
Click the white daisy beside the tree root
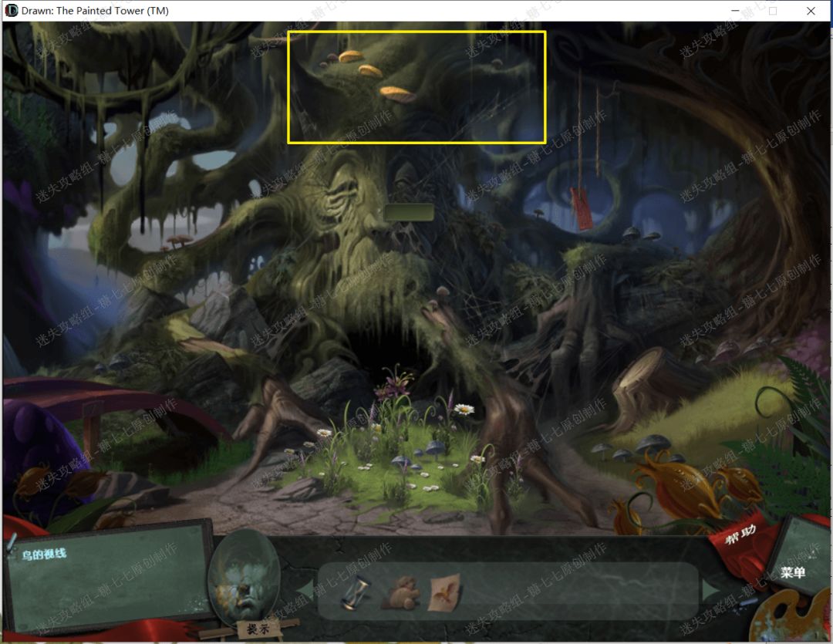pos(464,409)
